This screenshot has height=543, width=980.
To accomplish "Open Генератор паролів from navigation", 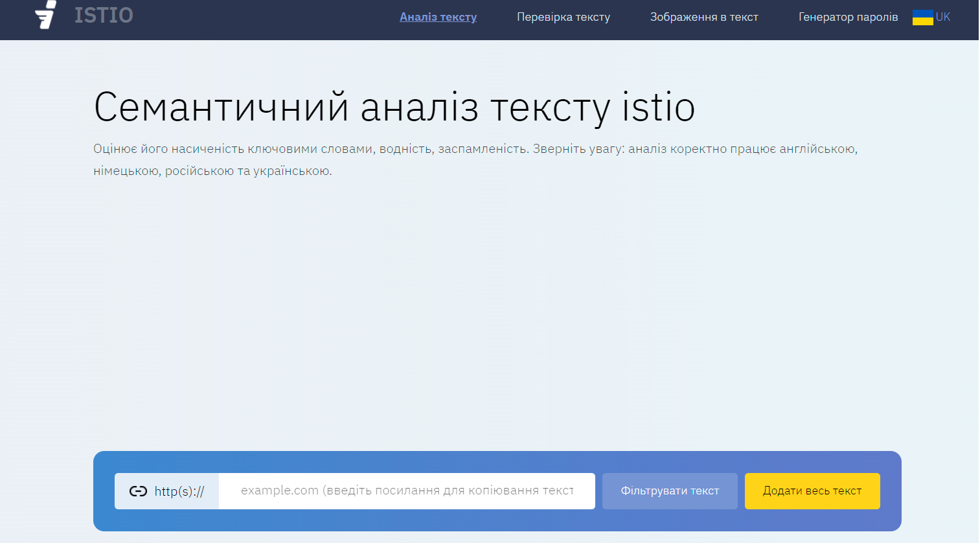I will (x=848, y=17).
